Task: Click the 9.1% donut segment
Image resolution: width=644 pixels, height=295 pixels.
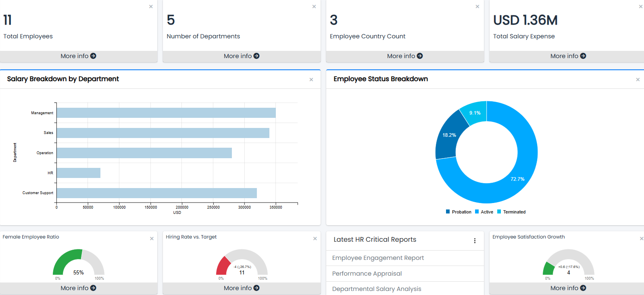Action: [475, 113]
